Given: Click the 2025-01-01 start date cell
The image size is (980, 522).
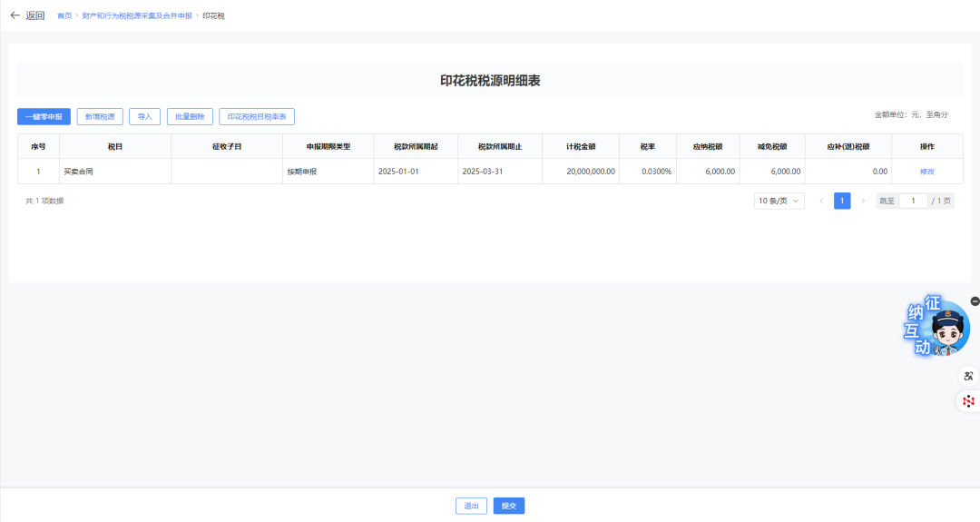Looking at the screenshot, I should [416, 172].
